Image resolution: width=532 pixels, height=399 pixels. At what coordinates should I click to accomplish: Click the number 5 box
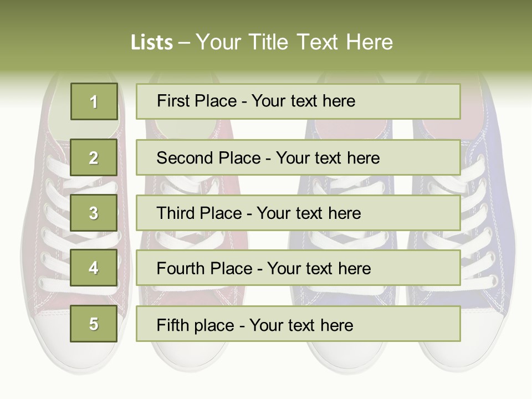(94, 324)
